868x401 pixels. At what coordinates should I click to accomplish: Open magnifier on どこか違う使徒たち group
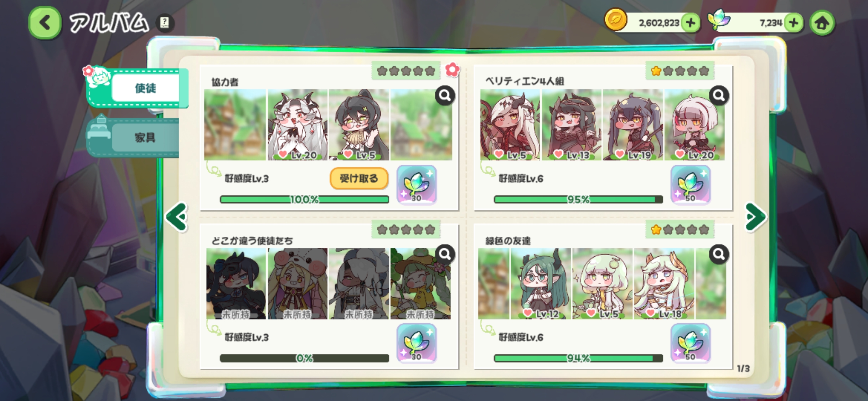tap(445, 254)
